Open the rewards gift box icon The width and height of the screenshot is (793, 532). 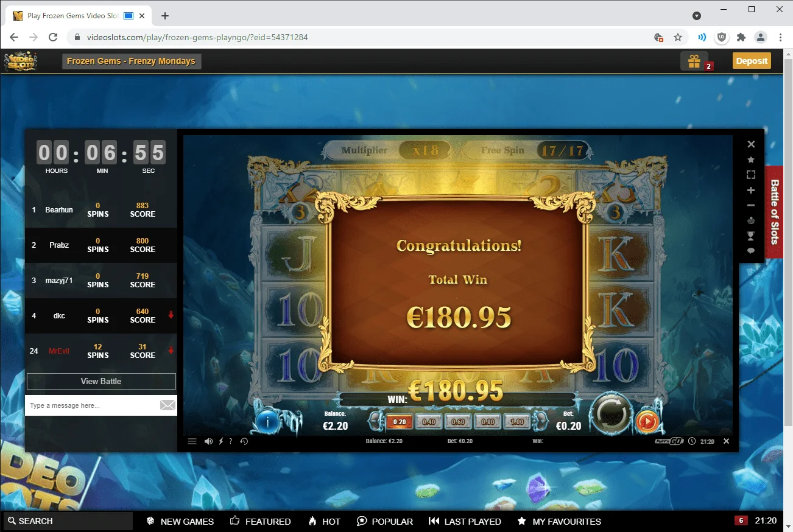click(694, 61)
